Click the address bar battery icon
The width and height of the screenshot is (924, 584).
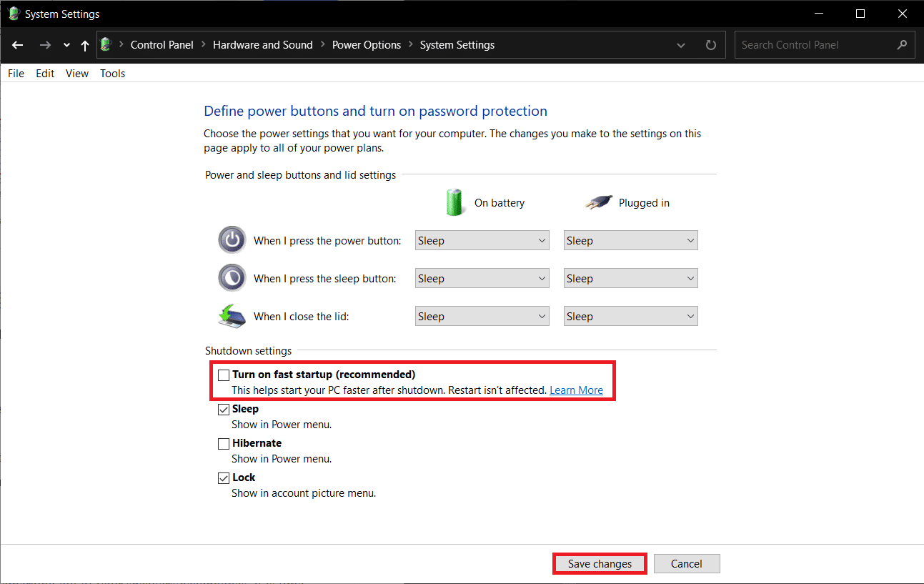[106, 44]
